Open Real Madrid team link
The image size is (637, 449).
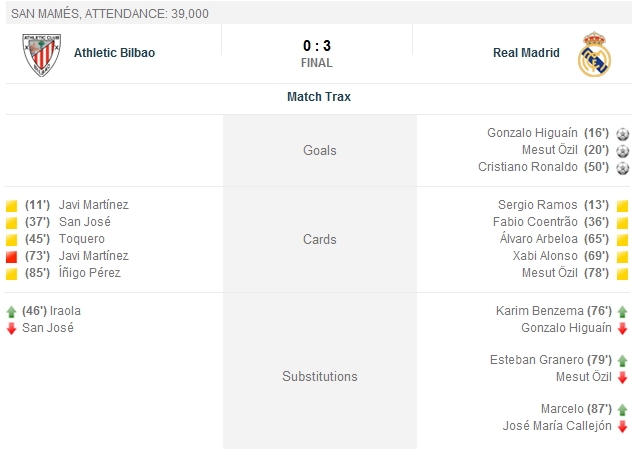(526, 53)
